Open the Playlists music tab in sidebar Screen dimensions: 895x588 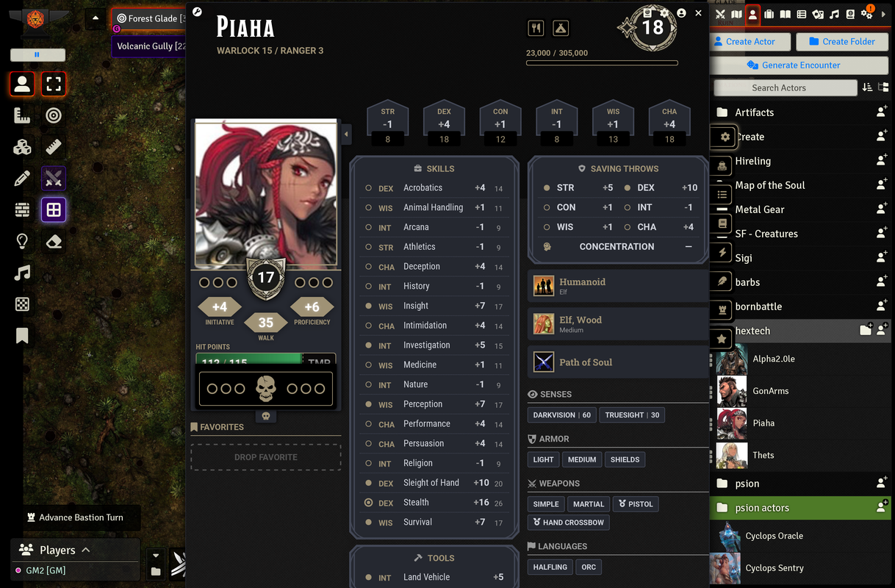834,14
